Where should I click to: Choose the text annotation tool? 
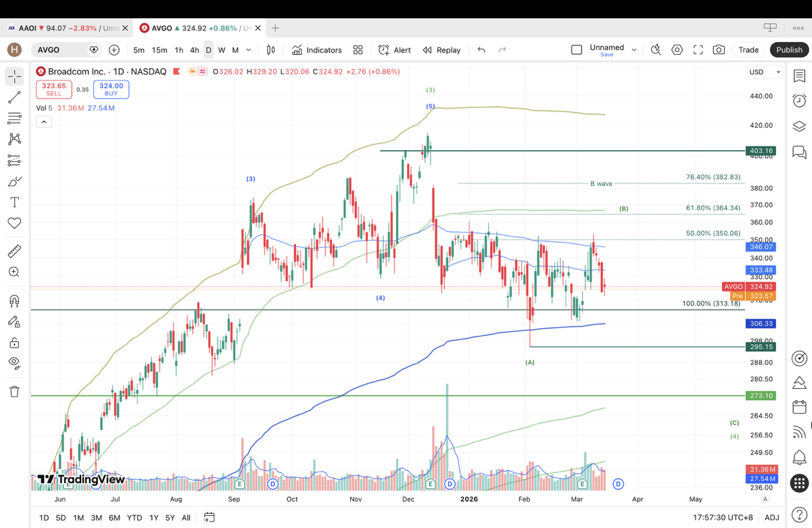click(x=14, y=202)
